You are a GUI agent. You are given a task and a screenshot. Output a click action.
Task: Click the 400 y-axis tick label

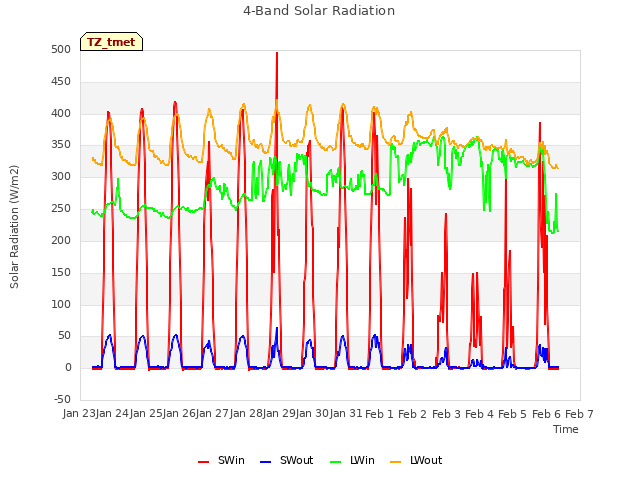(x=61, y=113)
